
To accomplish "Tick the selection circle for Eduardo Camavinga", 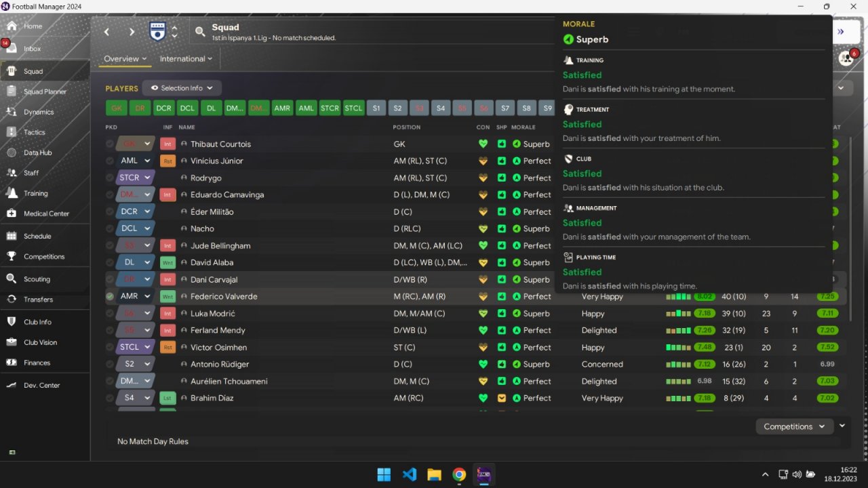I will coord(110,195).
